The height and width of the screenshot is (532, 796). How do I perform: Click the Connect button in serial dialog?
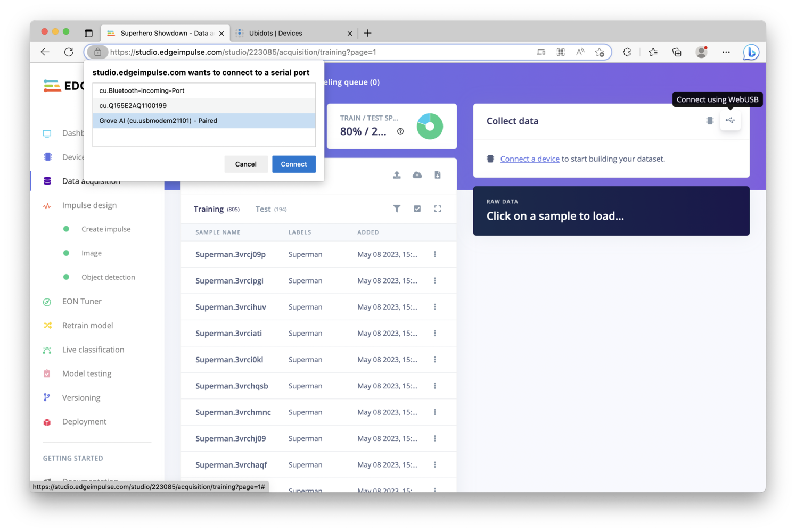click(294, 164)
